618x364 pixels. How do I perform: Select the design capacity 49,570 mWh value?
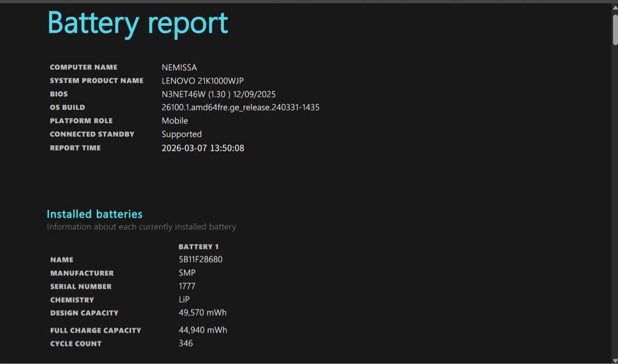(x=203, y=312)
